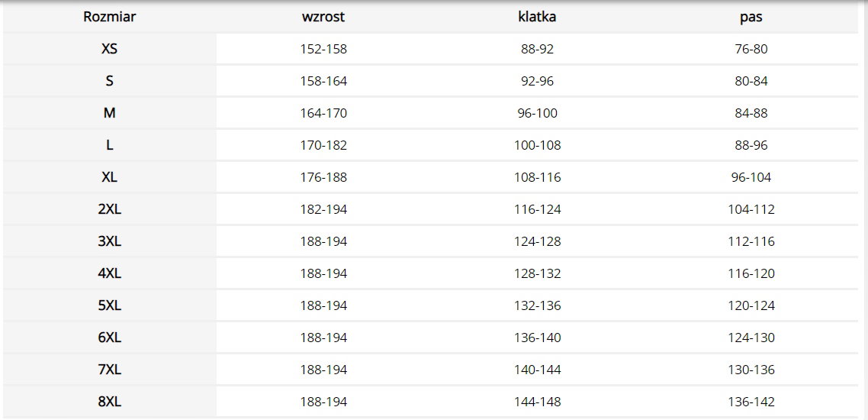Click the Rozmiar column header
This screenshot has width=868, height=420.
tap(110, 17)
